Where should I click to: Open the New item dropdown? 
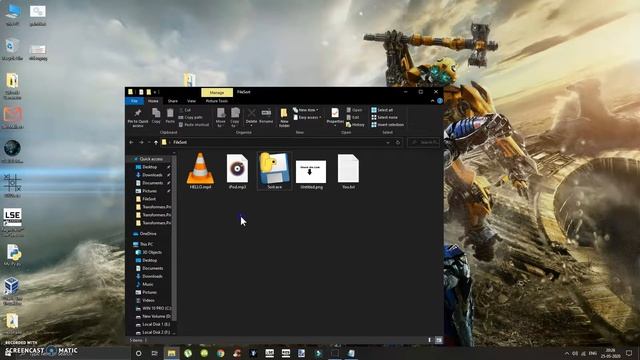click(x=306, y=110)
